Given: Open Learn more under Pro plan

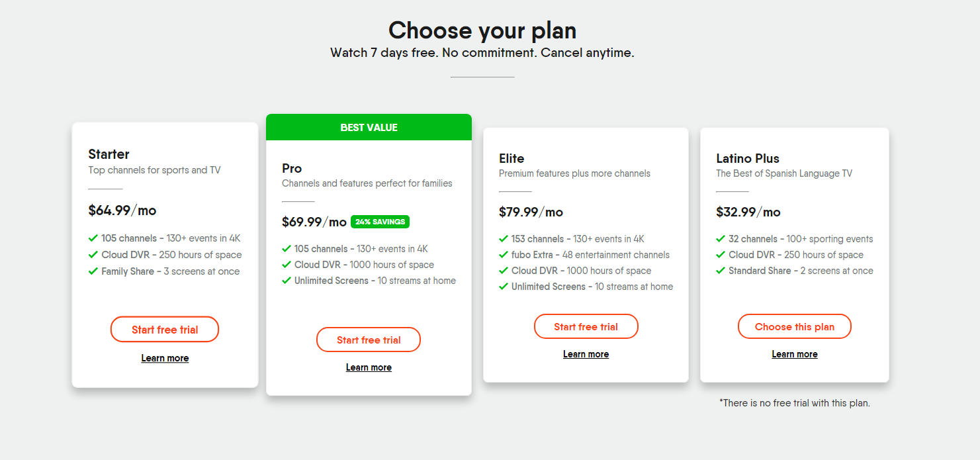Looking at the screenshot, I should click(x=369, y=367).
